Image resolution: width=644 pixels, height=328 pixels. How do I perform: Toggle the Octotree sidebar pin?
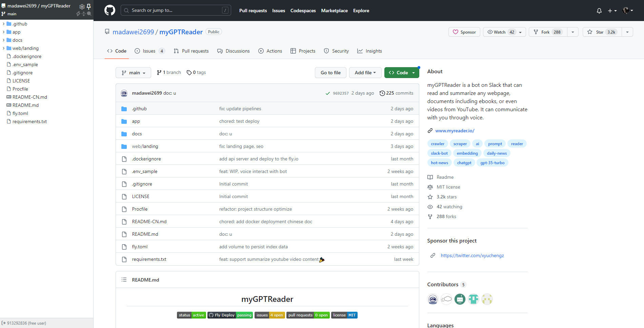tap(89, 6)
